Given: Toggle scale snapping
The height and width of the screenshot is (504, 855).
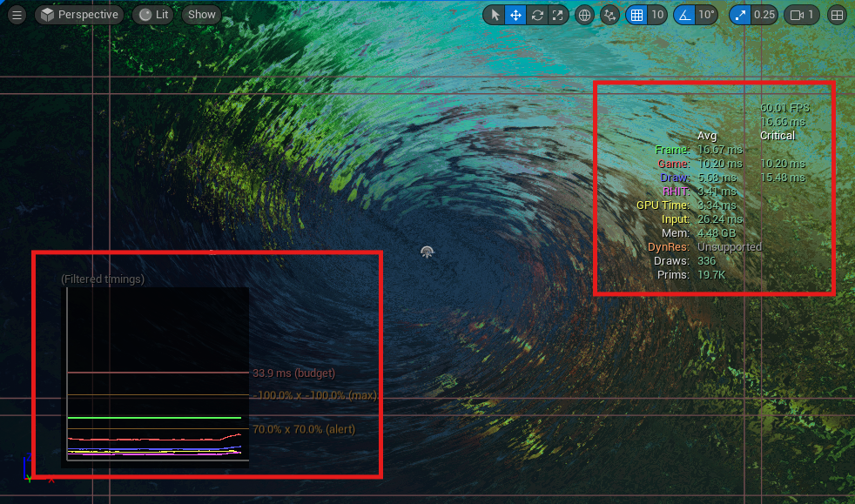Looking at the screenshot, I should (740, 15).
